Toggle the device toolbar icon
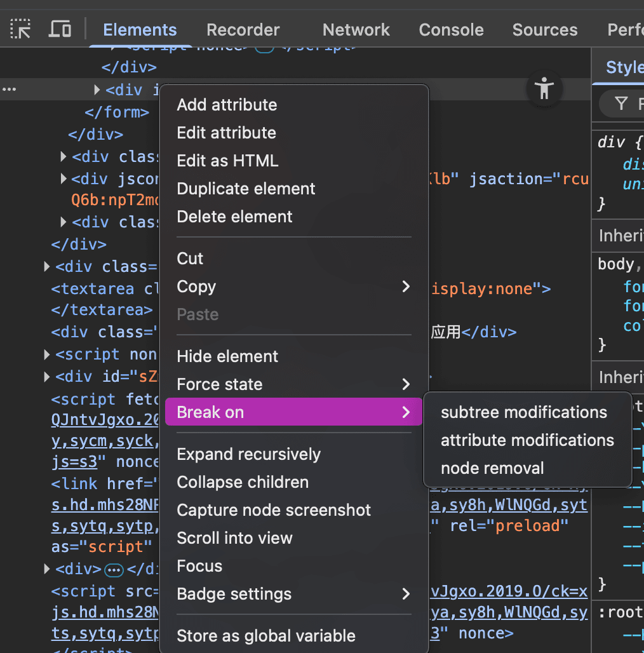Image resolution: width=644 pixels, height=653 pixels. point(60,29)
